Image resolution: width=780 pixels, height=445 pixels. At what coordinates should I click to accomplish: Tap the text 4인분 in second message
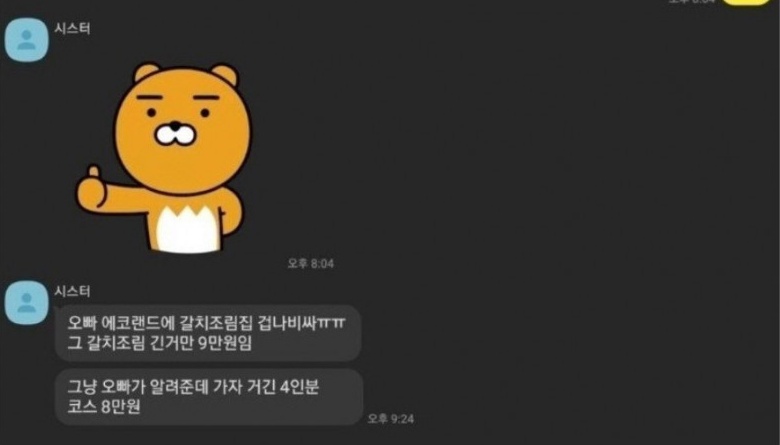(299, 387)
